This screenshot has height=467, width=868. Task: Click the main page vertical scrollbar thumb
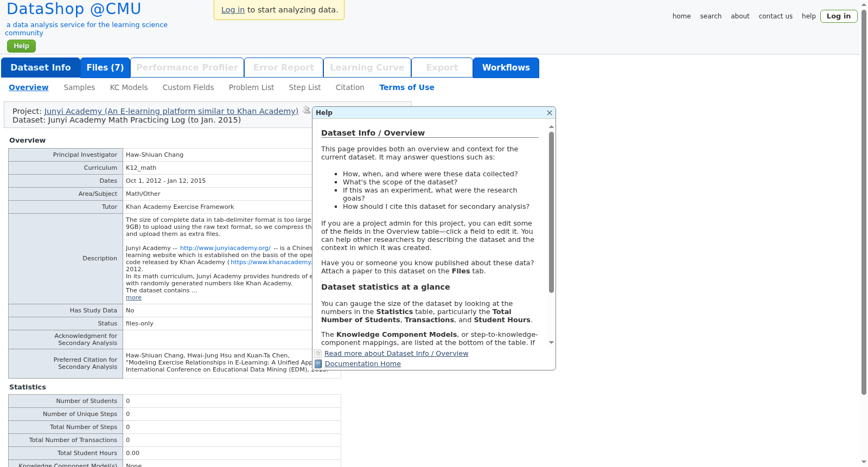(864, 202)
